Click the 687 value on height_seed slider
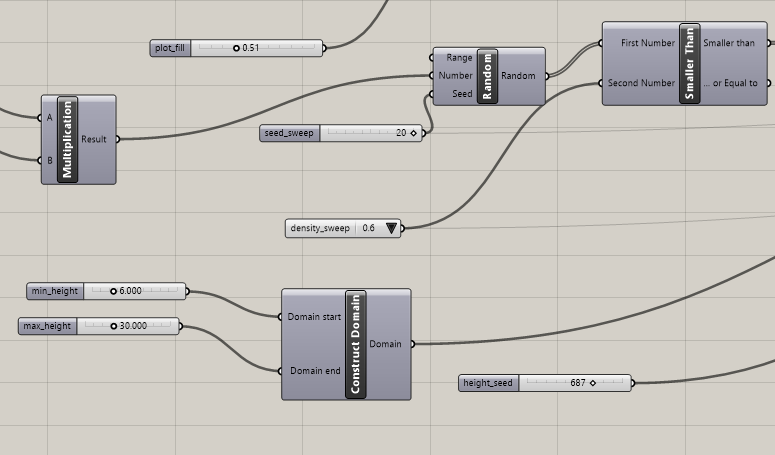 (x=577, y=383)
